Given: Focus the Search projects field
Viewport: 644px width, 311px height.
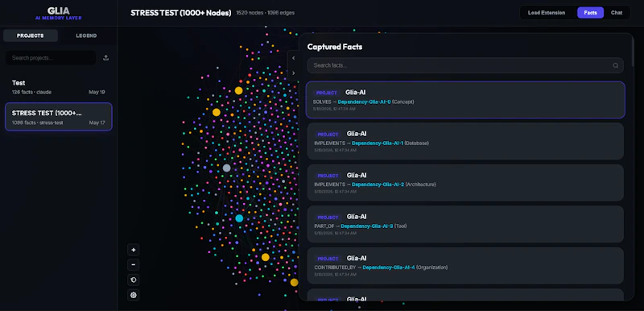Looking at the screenshot, I should (x=51, y=58).
